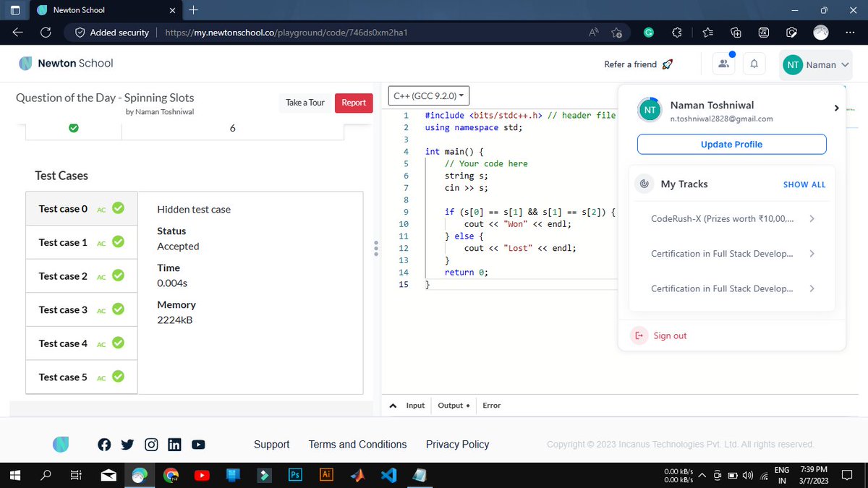
Task: Click the Newton School logo in the header
Action: tap(66, 64)
